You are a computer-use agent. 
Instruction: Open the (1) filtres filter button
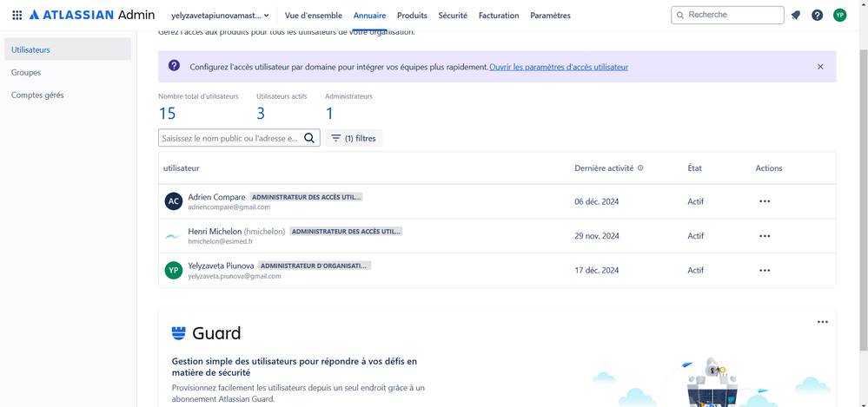coord(353,138)
